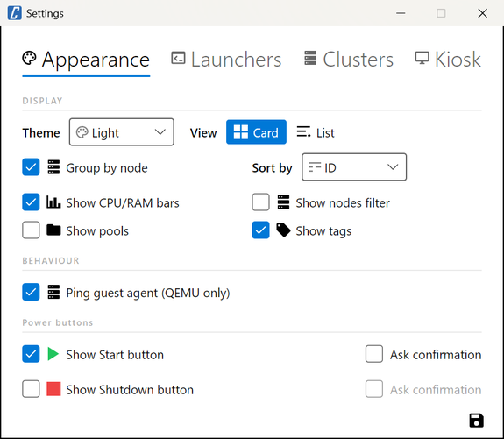Uncheck the Group by node checkbox
The height and width of the screenshot is (439, 504).
pyautogui.click(x=31, y=167)
